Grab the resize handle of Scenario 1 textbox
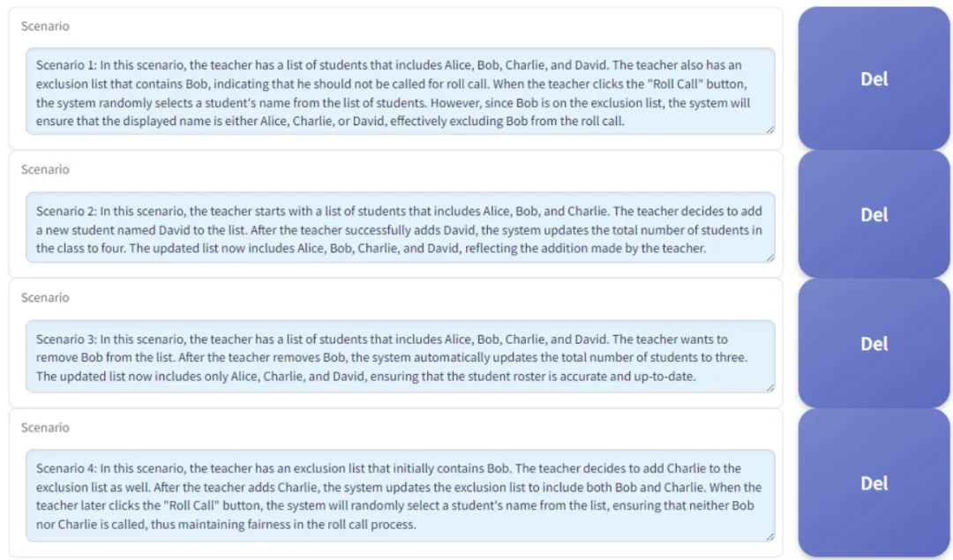Viewport: 953px width, 560px height. (770, 130)
